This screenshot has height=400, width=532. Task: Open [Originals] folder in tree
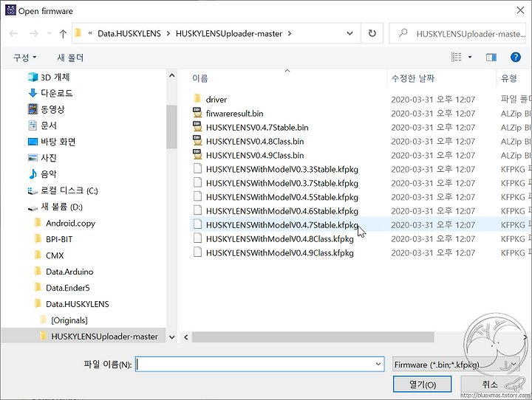[x=64, y=320]
